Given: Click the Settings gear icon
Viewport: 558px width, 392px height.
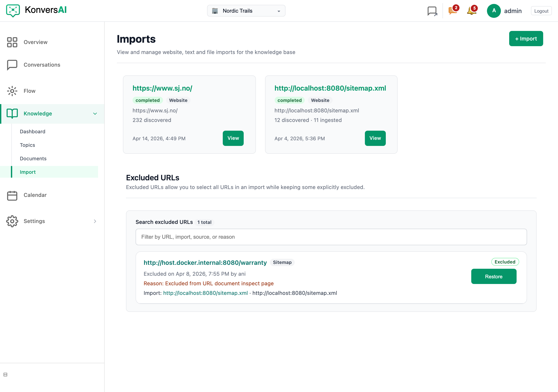Looking at the screenshot, I should point(12,221).
